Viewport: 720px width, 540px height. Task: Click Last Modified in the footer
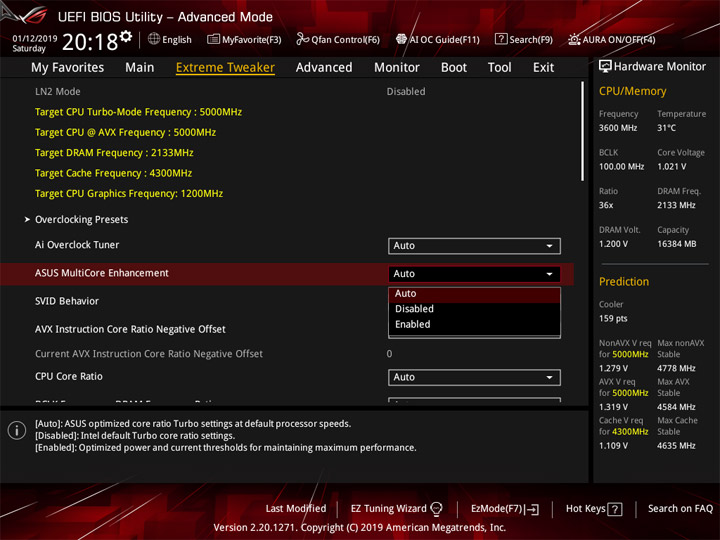click(296, 509)
